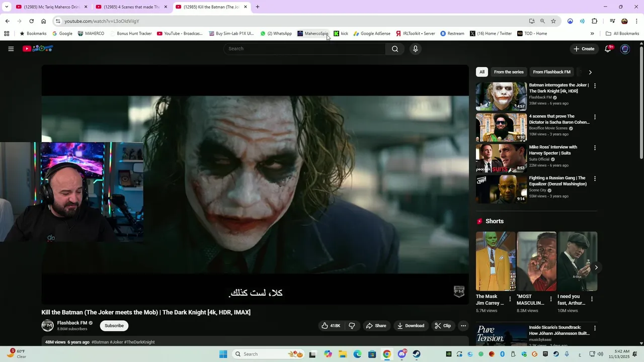This screenshot has width=644, height=362.
Task: Open the Flashback FM channel avatar
Action: coord(47,326)
